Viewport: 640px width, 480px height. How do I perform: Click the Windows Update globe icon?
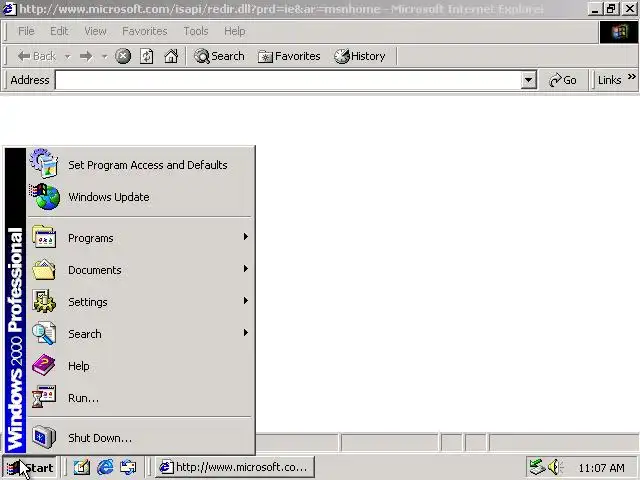click(x=45, y=197)
